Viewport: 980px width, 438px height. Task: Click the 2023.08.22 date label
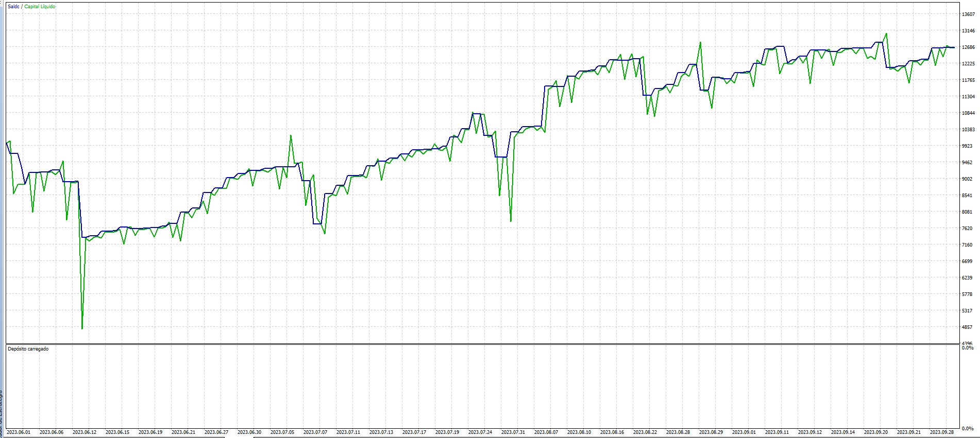click(645, 432)
